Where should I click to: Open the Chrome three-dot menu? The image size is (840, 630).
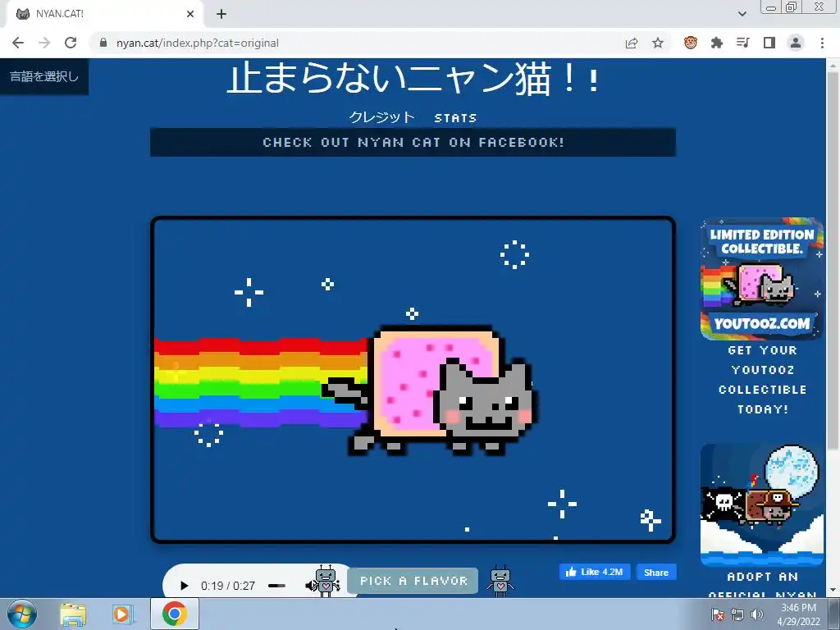pos(822,43)
